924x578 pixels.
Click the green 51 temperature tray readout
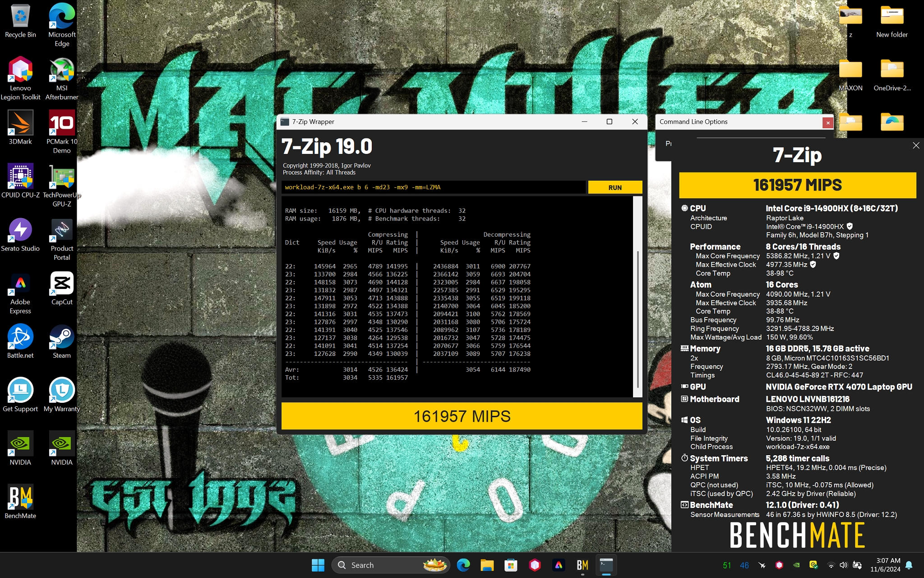click(727, 565)
